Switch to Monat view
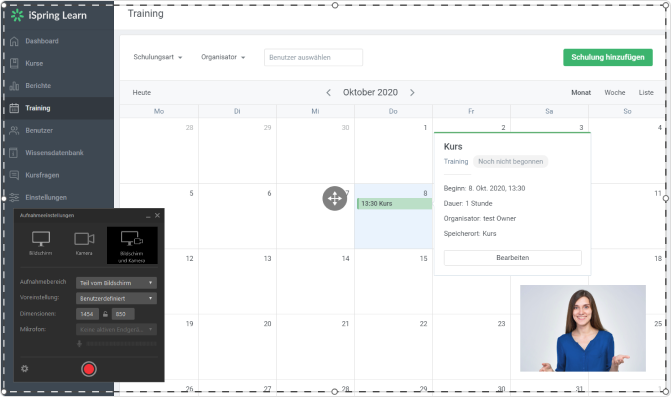 point(581,92)
